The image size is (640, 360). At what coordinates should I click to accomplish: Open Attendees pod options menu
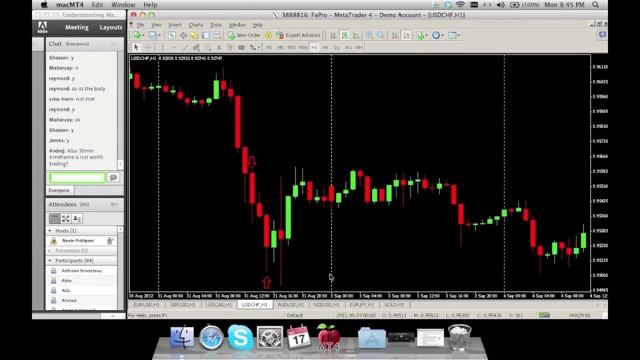(x=114, y=204)
